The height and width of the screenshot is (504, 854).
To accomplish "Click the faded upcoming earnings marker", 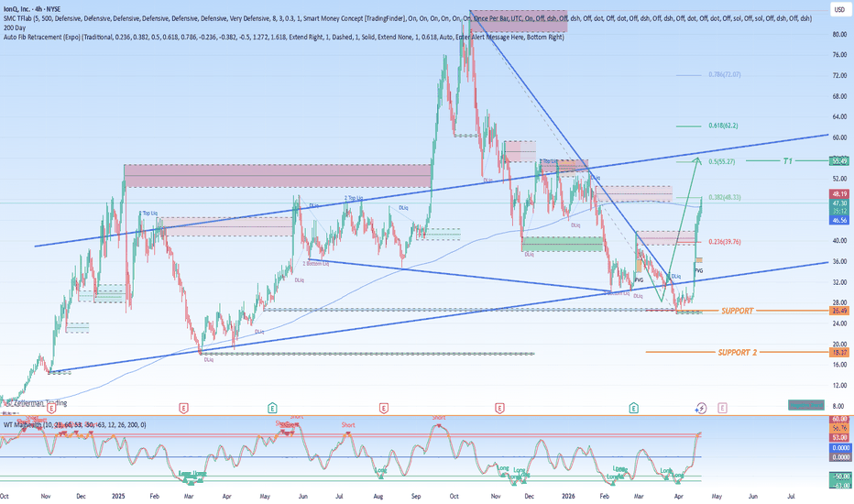I will [722, 408].
